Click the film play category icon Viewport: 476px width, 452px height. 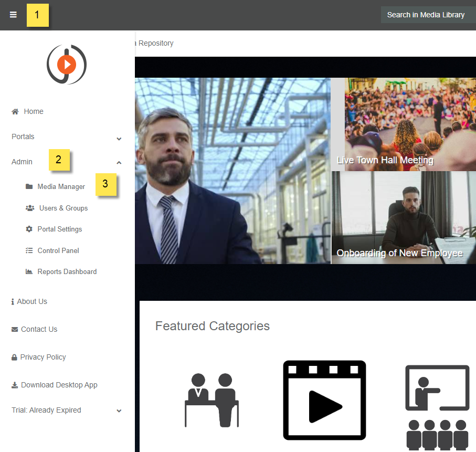pyautogui.click(x=324, y=400)
